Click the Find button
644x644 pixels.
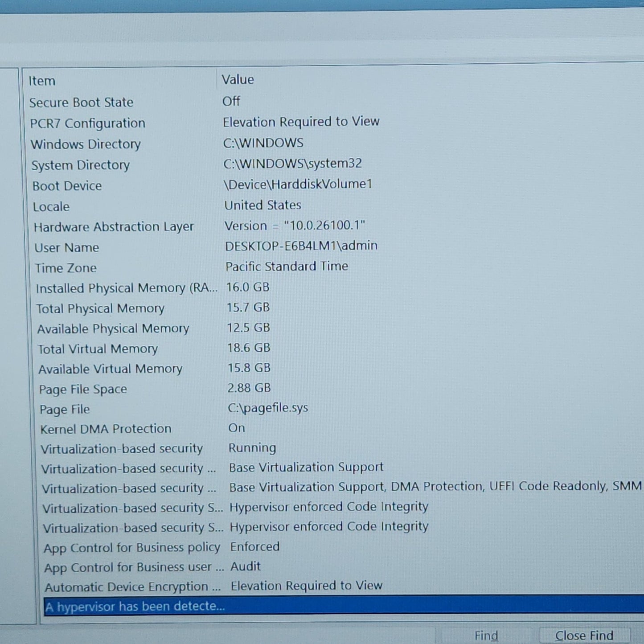click(x=486, y=635)
